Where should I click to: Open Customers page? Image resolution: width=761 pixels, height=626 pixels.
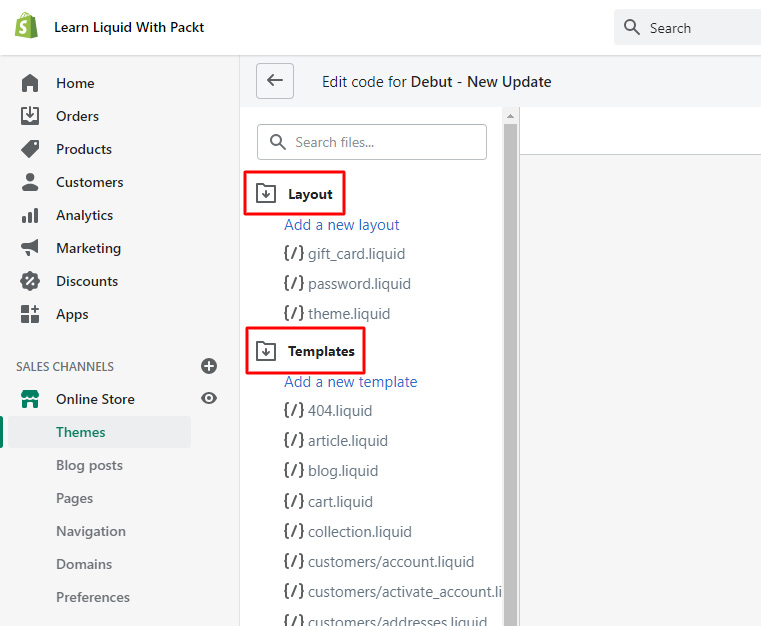[x=90, y=182]
